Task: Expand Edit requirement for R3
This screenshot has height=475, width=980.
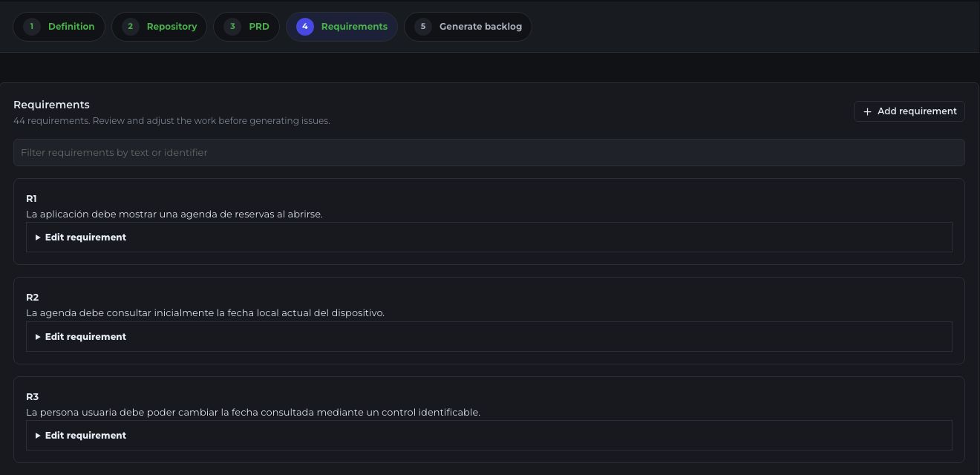Action: (489, 436)
